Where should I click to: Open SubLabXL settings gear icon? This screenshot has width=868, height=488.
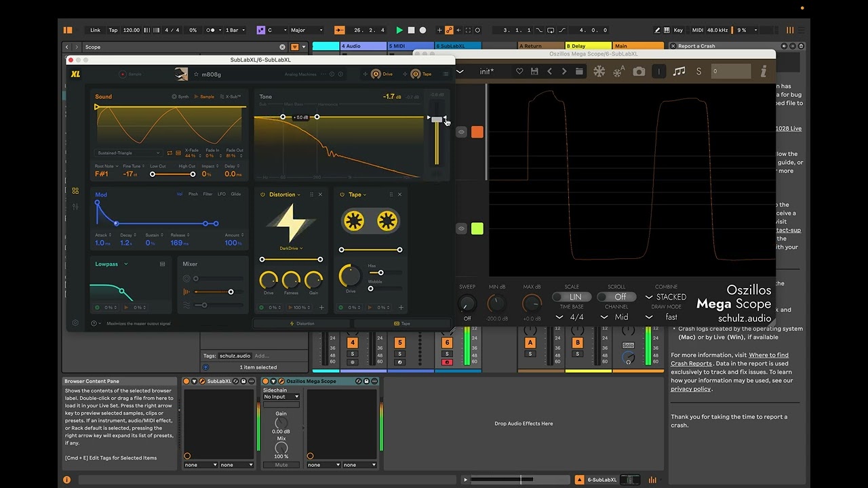[75, 323]
